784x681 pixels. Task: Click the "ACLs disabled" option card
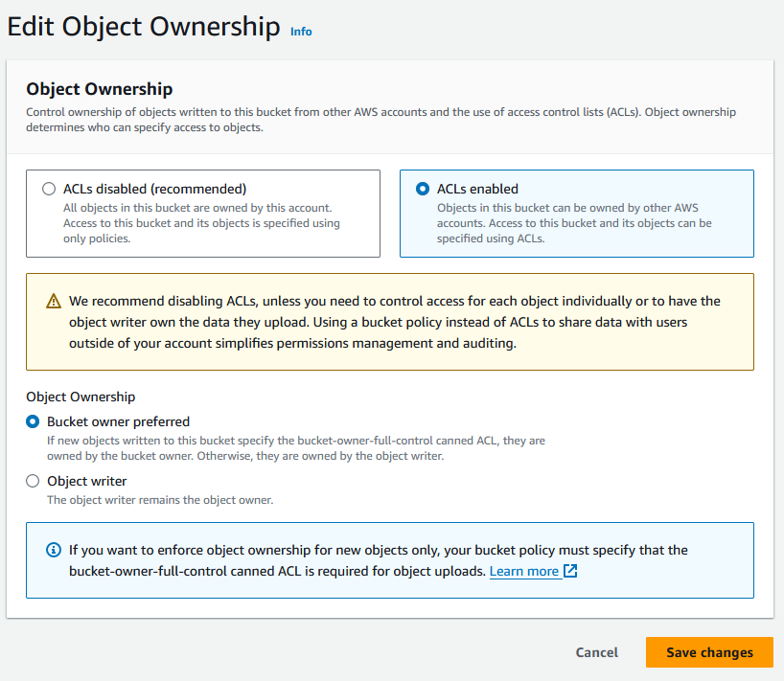tap(203, 213)
